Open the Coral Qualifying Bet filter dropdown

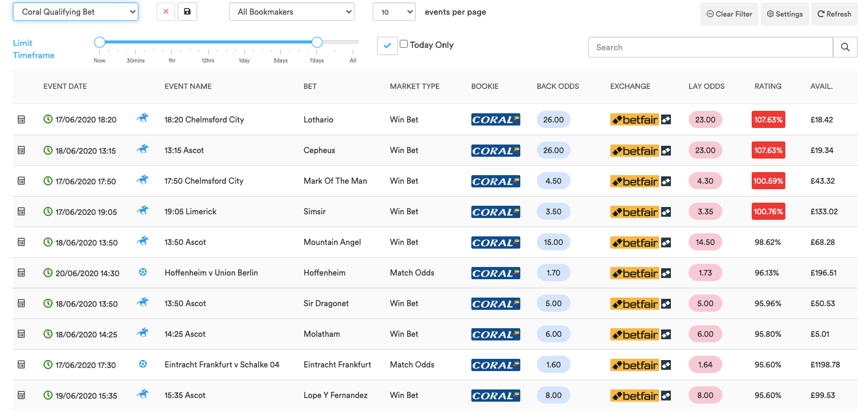(75, 12)
